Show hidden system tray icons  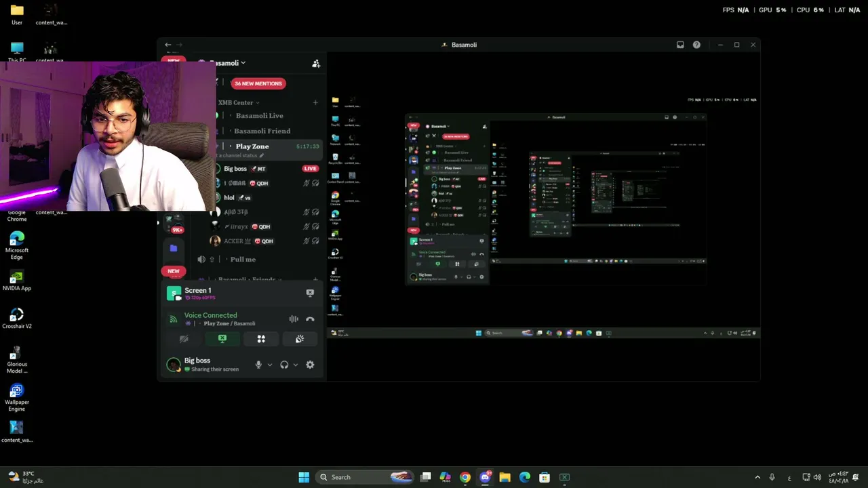(757, 477)
